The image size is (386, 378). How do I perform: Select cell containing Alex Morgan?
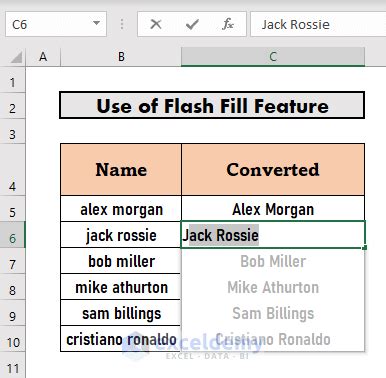click(273, 209)
